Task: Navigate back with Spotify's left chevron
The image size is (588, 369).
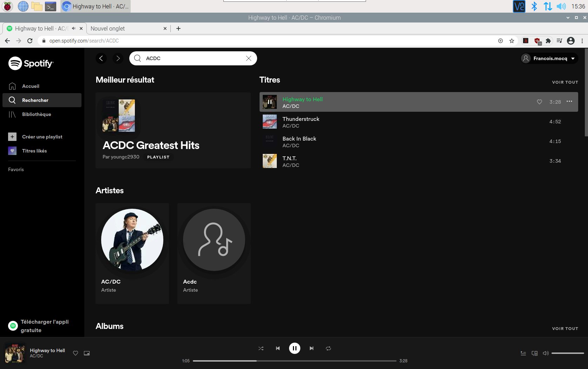Action: tap(101, 58)
